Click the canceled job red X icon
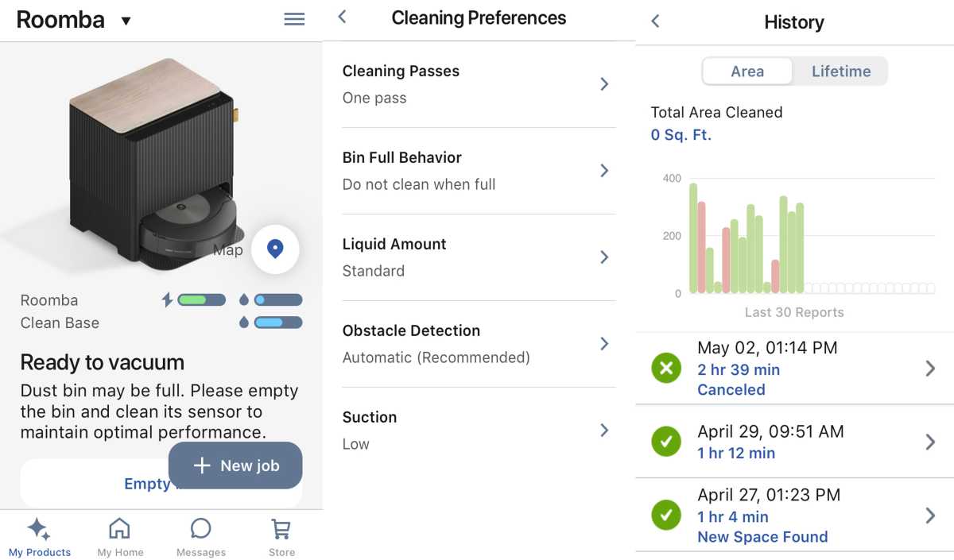The height and width of the screenshot is (560, 954). [666, 368]
